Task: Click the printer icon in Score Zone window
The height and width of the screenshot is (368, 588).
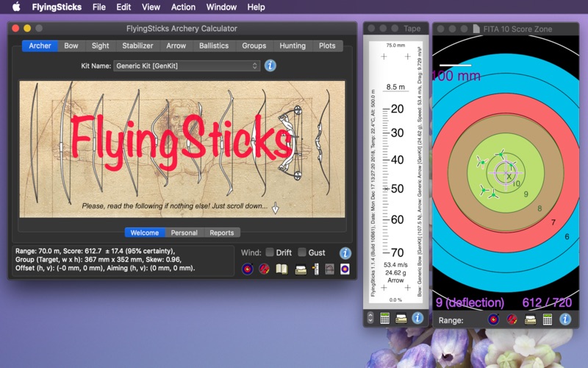Action: [x=530, y=320]
